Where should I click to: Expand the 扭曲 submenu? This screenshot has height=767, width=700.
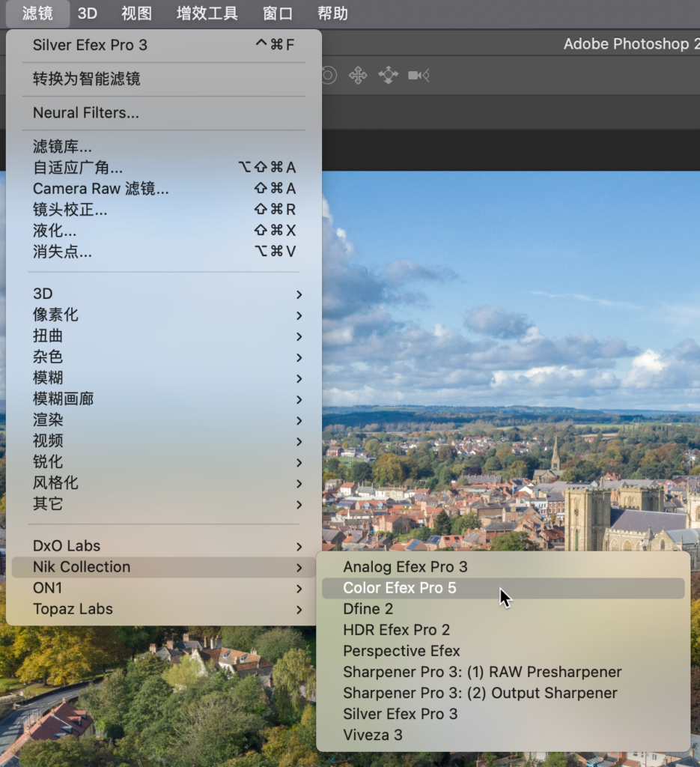(x=164, y=336)
